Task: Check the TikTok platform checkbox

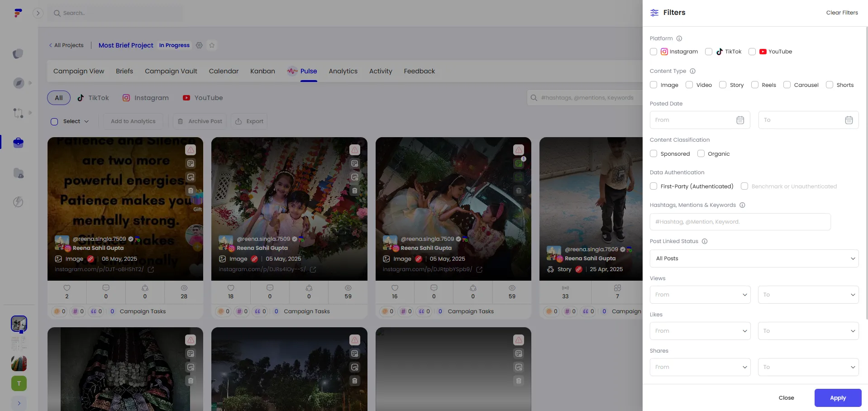Action: click(x=709, y=52)
